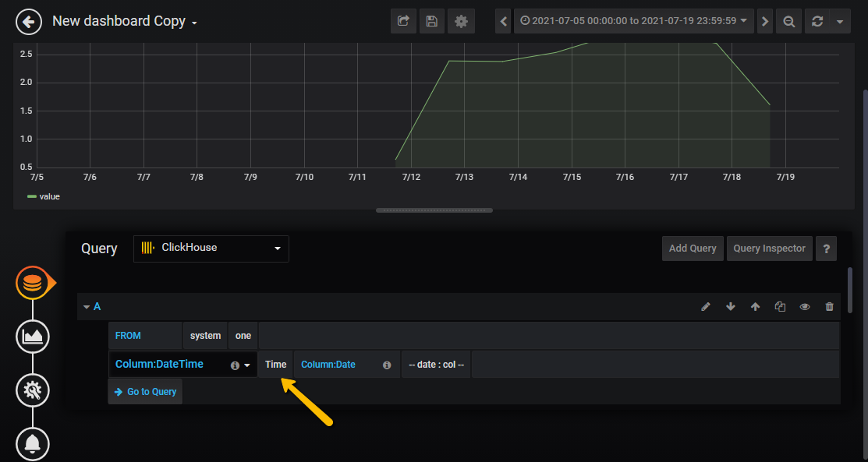The image size is (868, 462).
Task: Zoom out the time range
Action: pyautogui.click(x=788, y=22)
